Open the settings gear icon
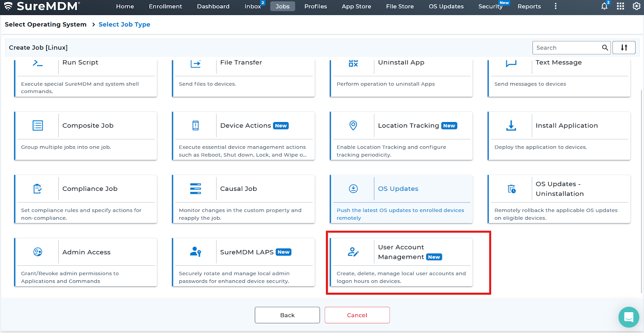This screenshot has width=644, height=333. (636, 6)
